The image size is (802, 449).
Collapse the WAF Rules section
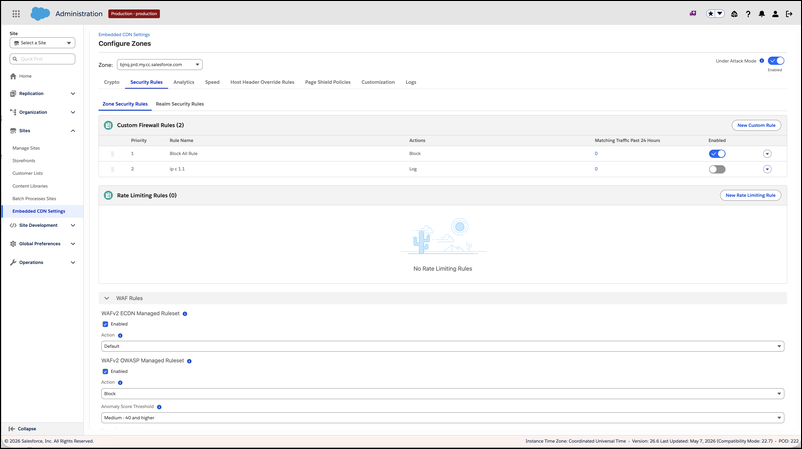point(106,298)
